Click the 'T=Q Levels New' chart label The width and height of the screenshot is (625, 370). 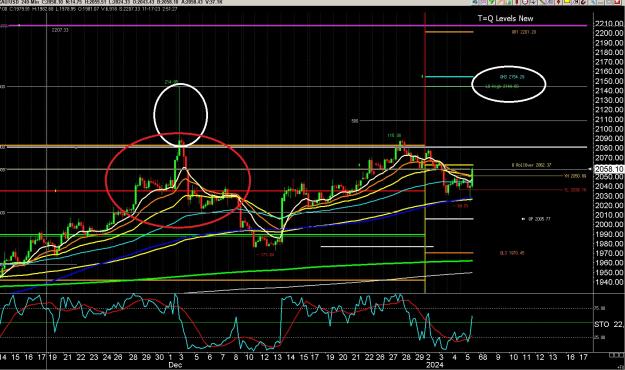[x=505, y=18]
